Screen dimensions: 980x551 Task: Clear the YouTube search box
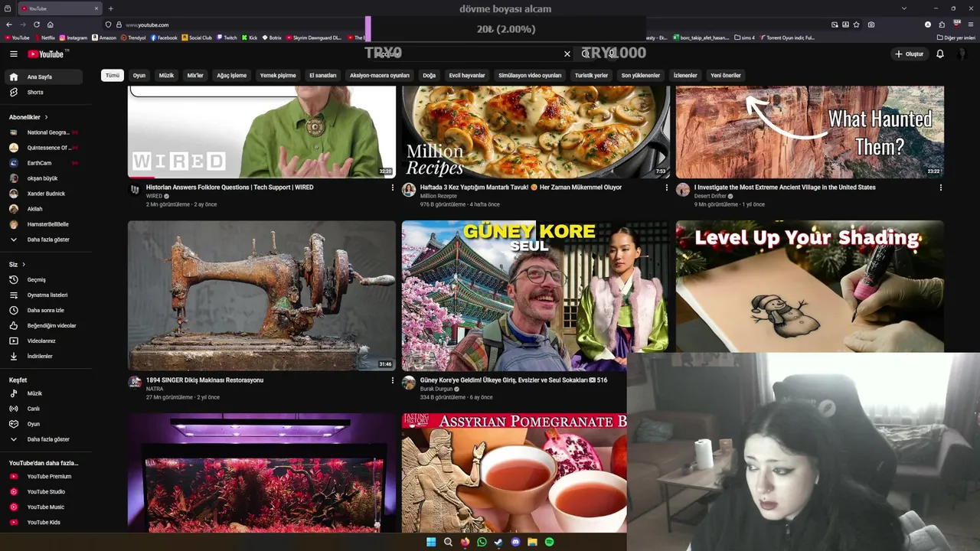tap(567, 54)
